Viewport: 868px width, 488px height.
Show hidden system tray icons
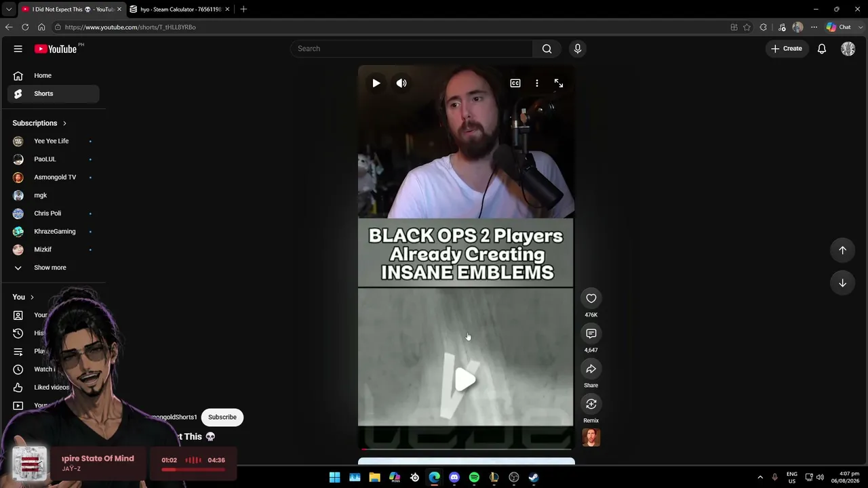click(760, 477)
